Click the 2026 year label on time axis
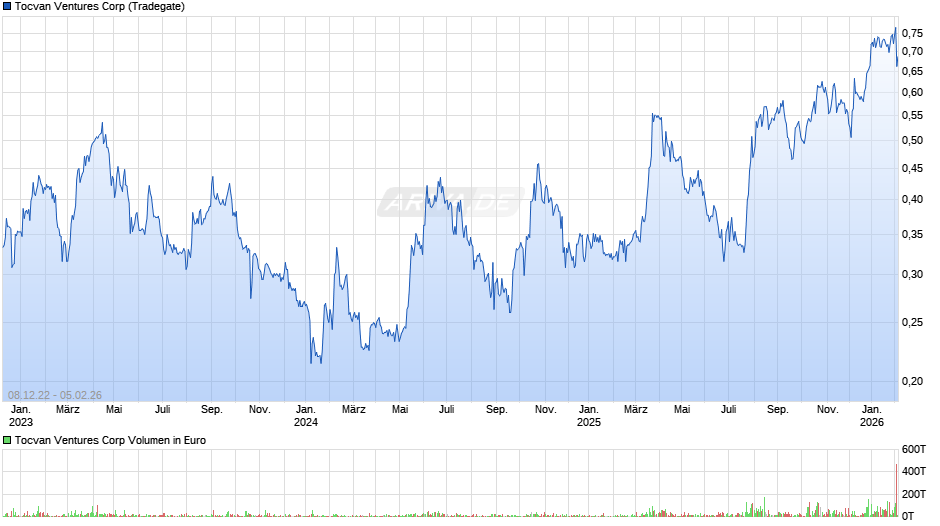Image resolution: width=940 pixels, height=526 pixels. (x=872, y=422)
